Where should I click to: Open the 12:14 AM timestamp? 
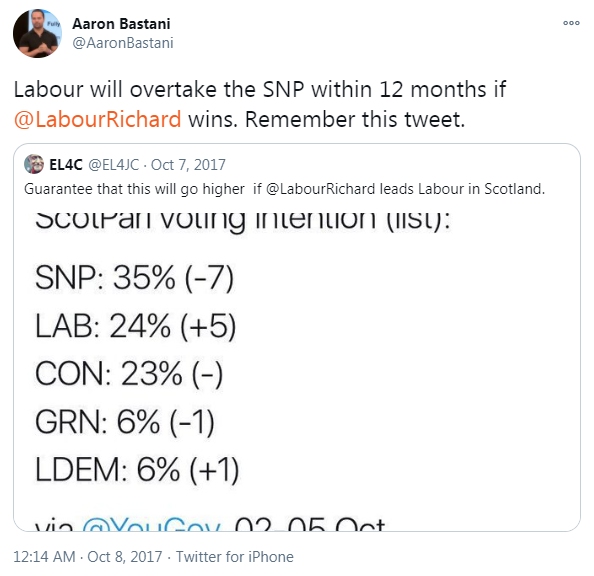[44, 557]
